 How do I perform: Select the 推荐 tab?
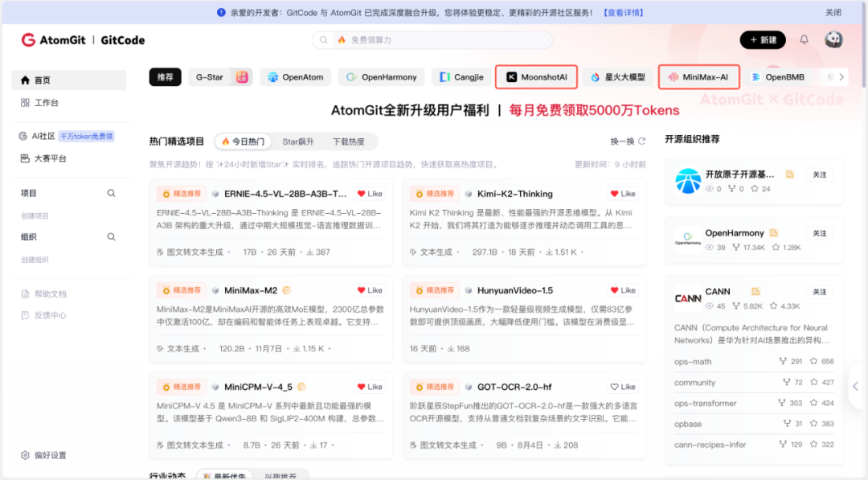pos(165,77)
